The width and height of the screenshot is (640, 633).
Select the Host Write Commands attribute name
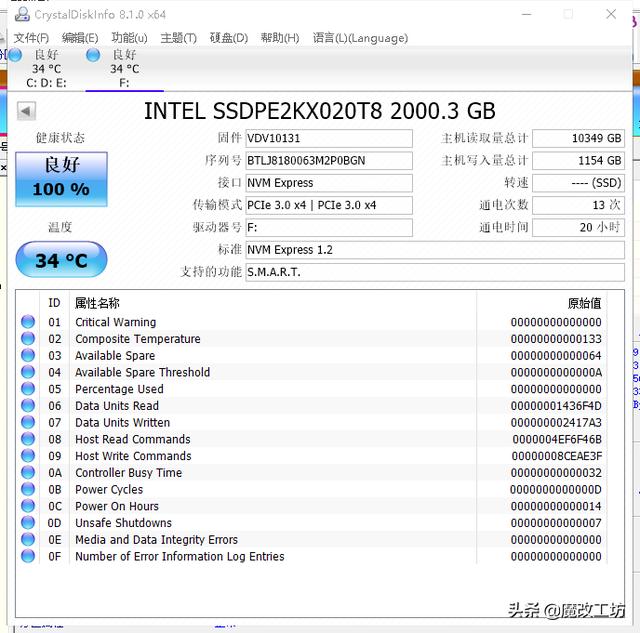click(133, 456)
